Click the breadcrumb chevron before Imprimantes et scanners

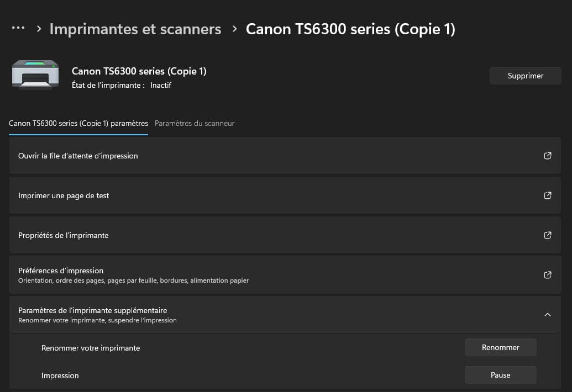tap(39, 28)
